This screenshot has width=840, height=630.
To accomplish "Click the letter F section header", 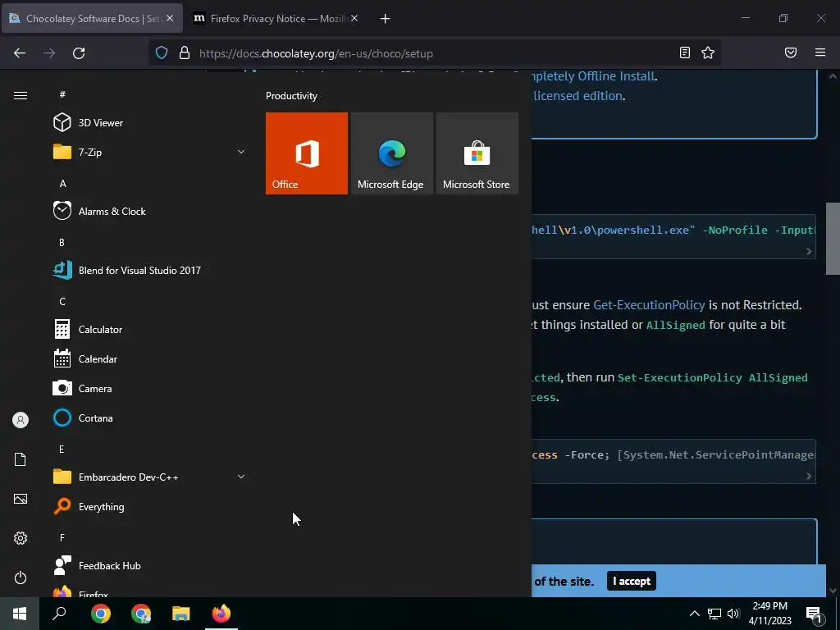I will click(62, 537).
